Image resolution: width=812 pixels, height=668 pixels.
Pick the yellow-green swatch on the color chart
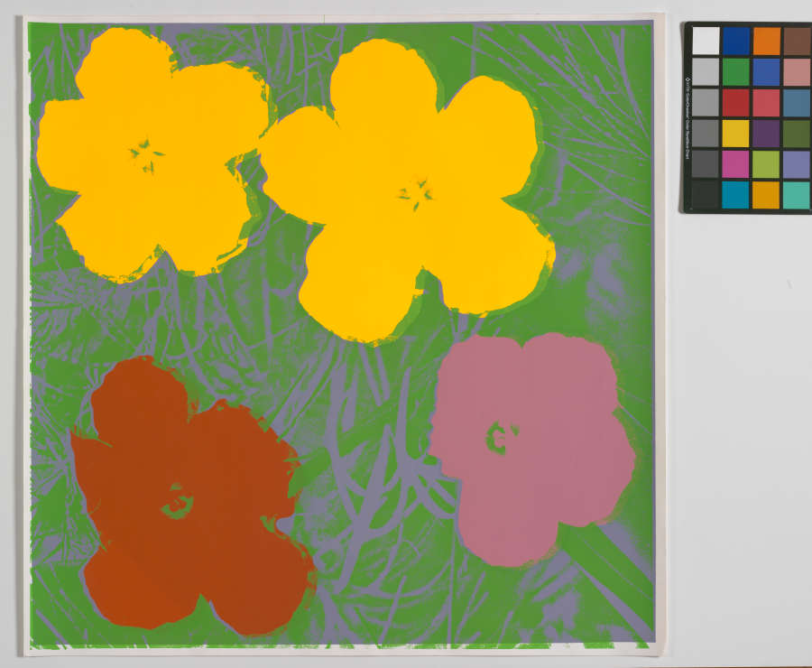[x=766, y=164]
